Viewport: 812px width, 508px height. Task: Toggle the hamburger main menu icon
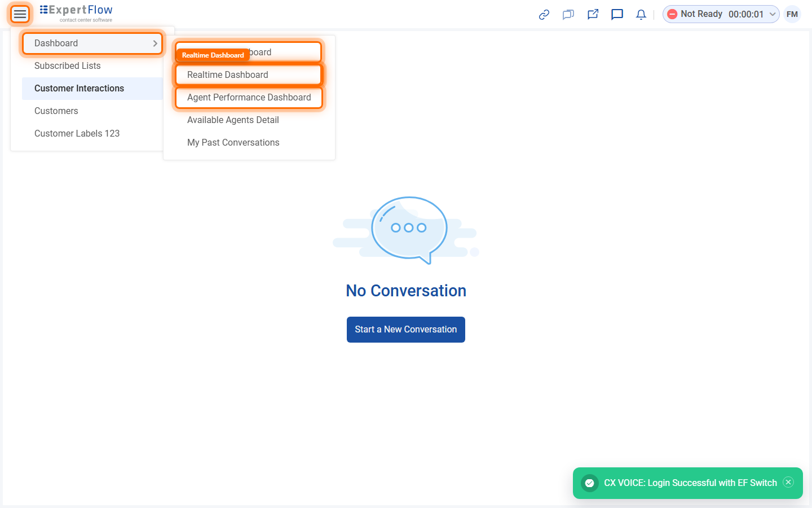[20, 14]
